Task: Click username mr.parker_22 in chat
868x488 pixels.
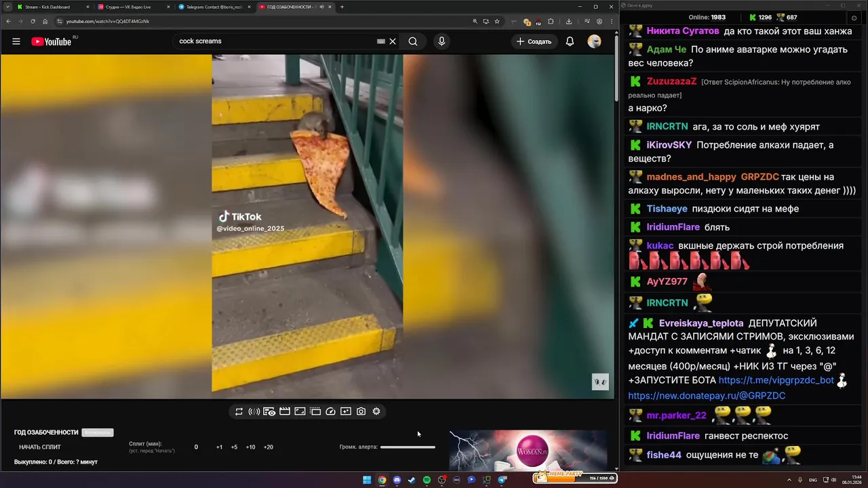Action: point(677,415)
